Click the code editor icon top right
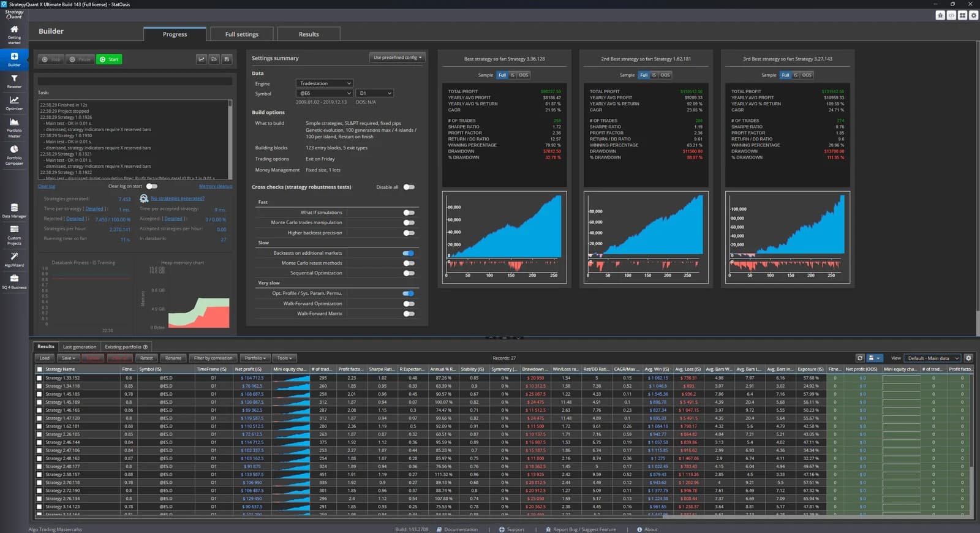The image size is (980, 533). click(x=951, y=15)
